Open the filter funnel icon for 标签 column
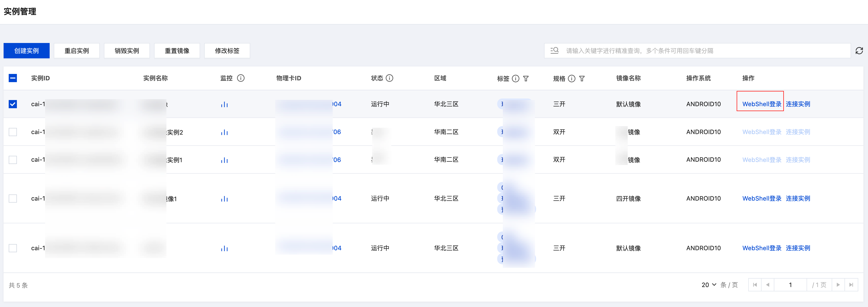Screen dimensions: 868x307 pyautogui.click(x=526, y=79)
